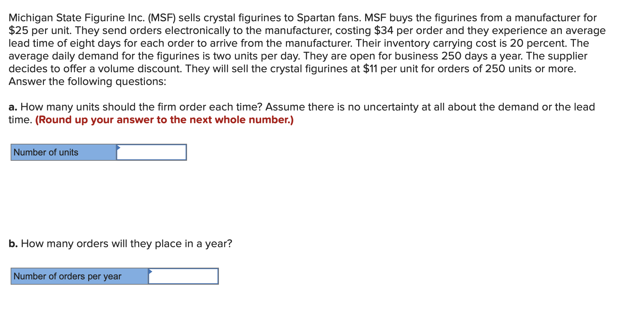
Task: Click the Number of units answer field
Action: (x=151, y=152)
